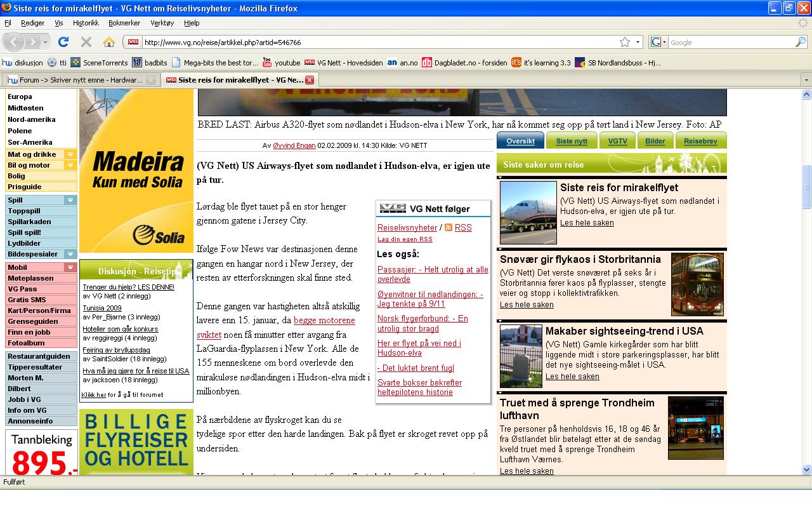This screenshot has height=508, width=812.
Task: Click the red bus thumbnail image
Action: pyautogui.click(x=697, y=284)
